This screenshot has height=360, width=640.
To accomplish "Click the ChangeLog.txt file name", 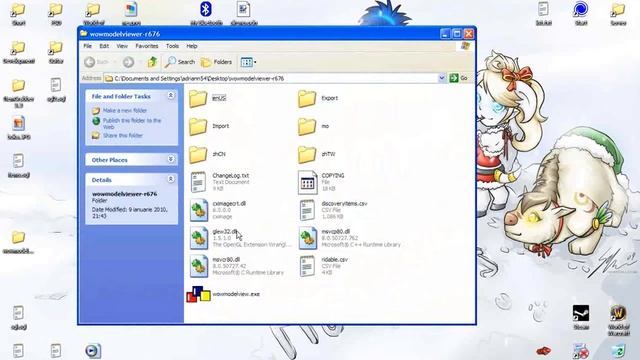I will [231, 176].
